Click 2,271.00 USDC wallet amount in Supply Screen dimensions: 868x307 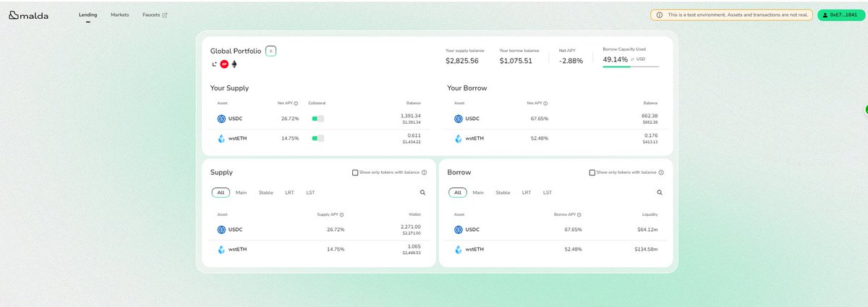[410, 227]
